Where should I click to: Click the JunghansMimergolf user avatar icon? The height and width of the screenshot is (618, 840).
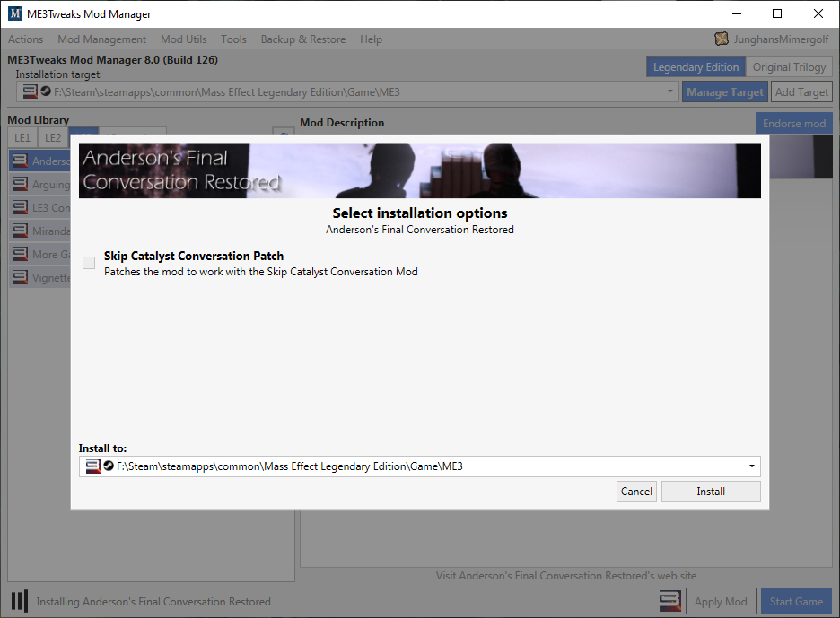pyautogui.click(x=722, y=39)
